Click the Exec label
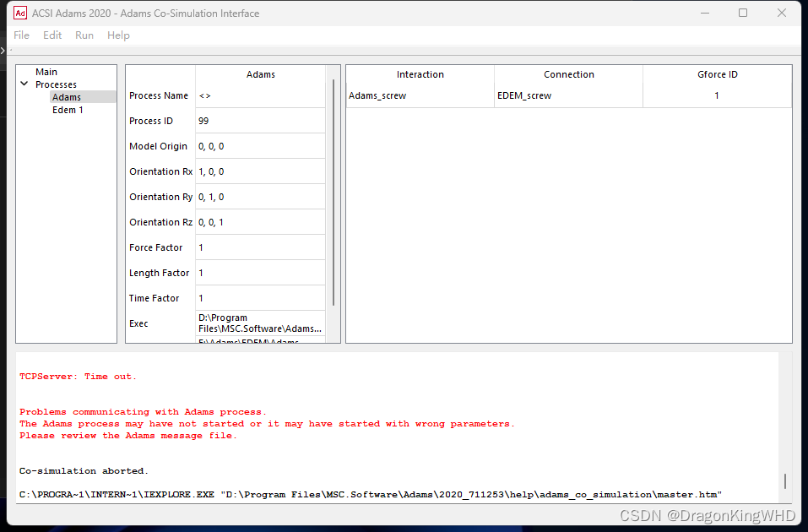808x532 pixels. click(138, 323)
